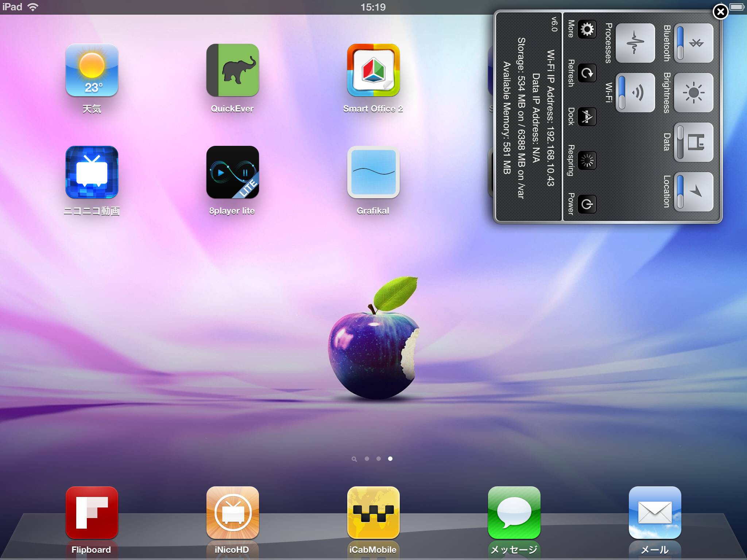747x560 pixels.
Task: Toggle the Wi-Fi switch in SBSettings
Action: pyautogui.click(x=635, y=93)
